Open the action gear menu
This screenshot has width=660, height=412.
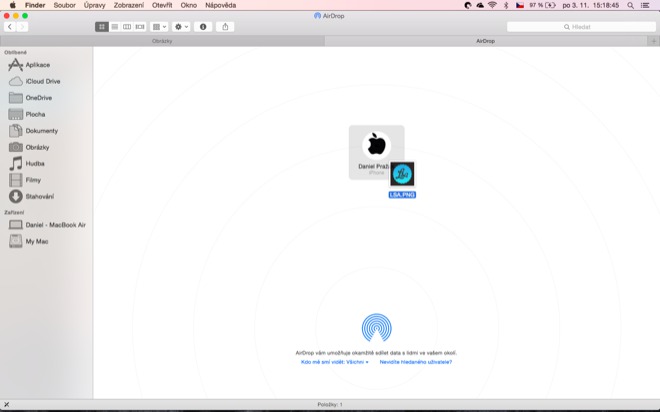pos(181,27)
